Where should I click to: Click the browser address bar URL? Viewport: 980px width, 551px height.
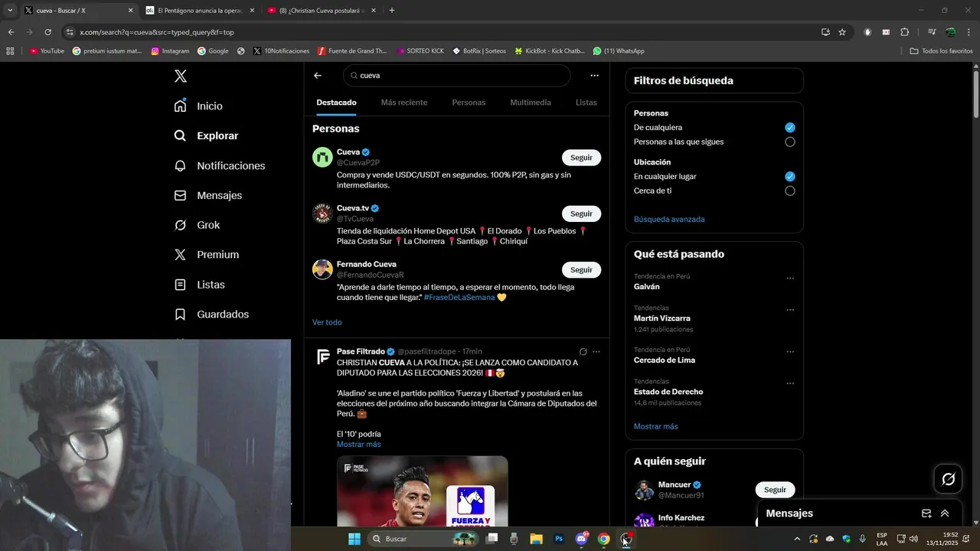point(157,32)
